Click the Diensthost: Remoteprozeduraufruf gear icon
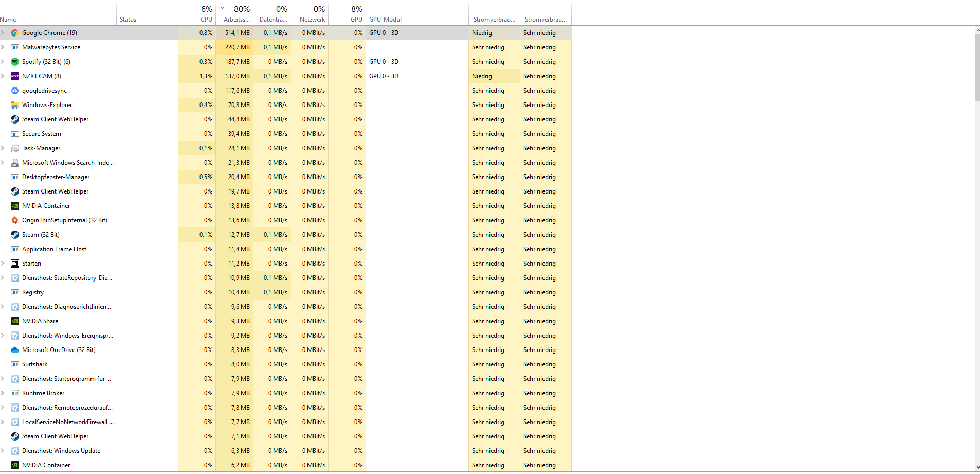 15,408
